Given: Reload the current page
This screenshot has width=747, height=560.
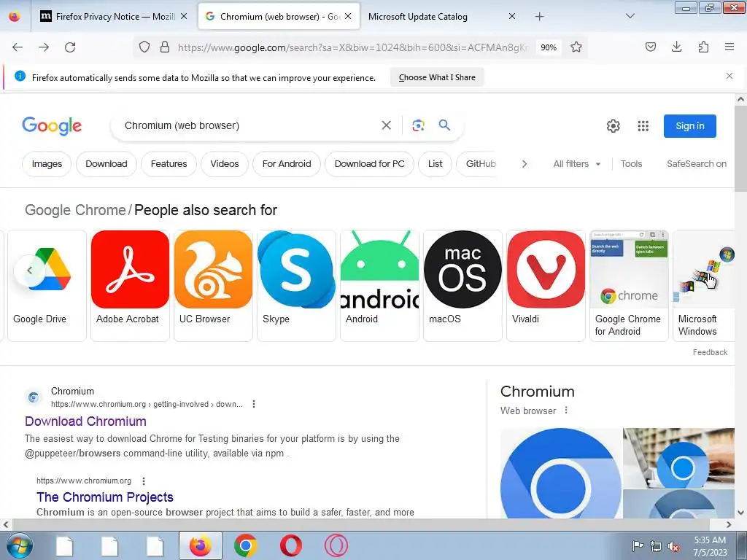Looking at the screenshot, I should [x=70, y=47].
